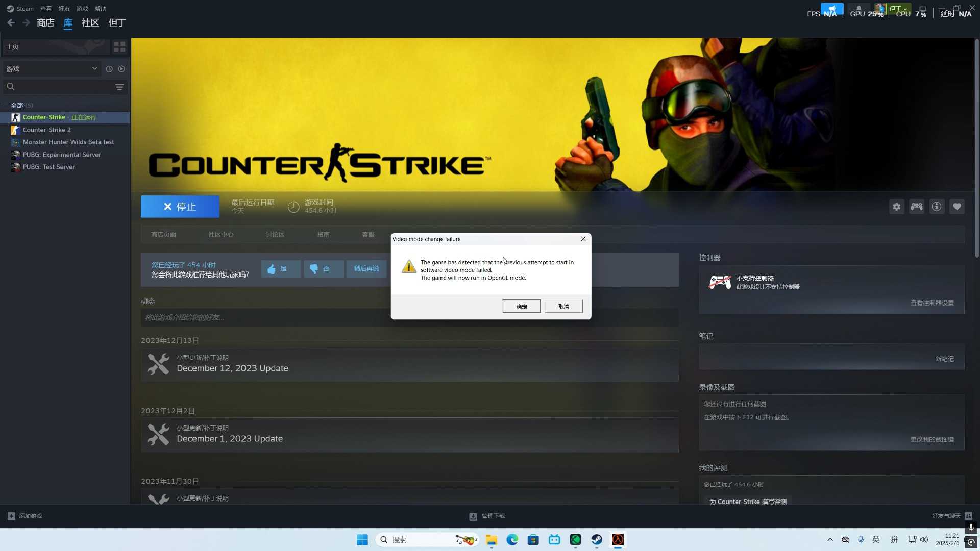
Task: Open the 指南 game tab
Action: coord(324,235)
